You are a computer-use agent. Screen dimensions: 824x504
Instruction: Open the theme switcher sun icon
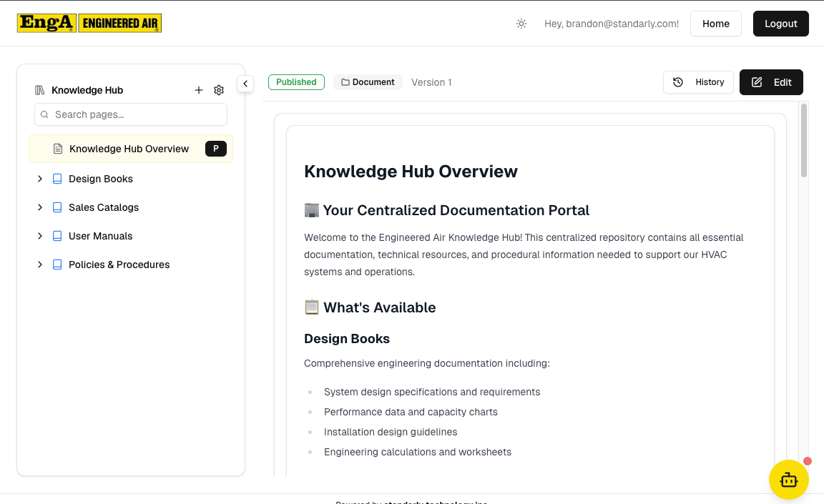pos(521,23)
